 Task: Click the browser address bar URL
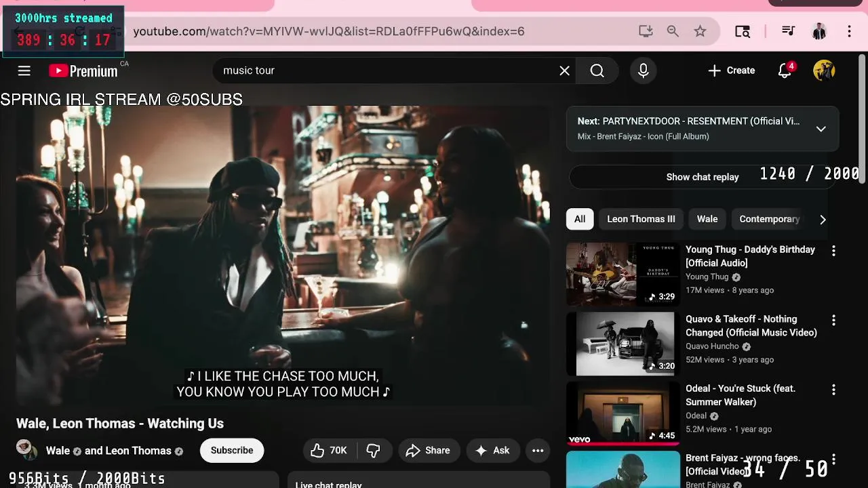tap(329, 31)
